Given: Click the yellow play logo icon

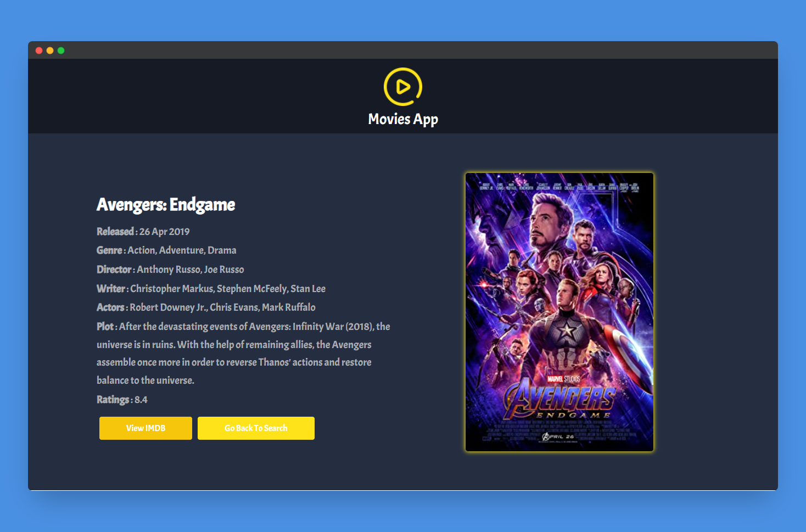Looking at the screenshot, I should (403, 87).
